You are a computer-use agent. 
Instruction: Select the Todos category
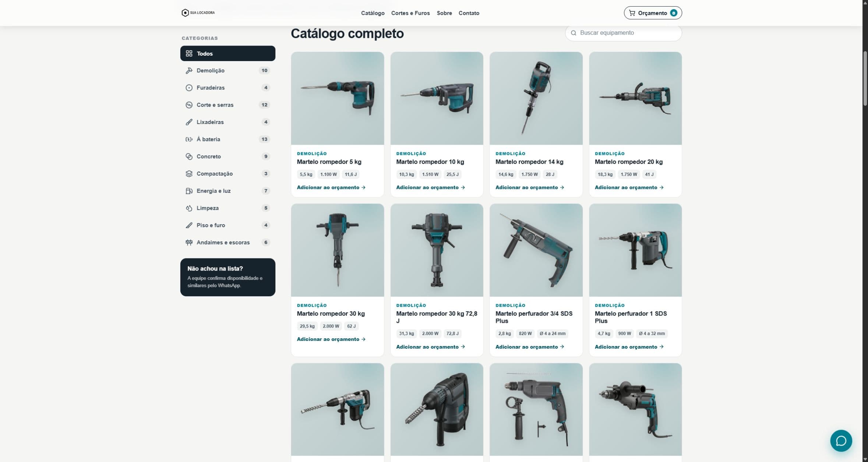tap(227, 53)
